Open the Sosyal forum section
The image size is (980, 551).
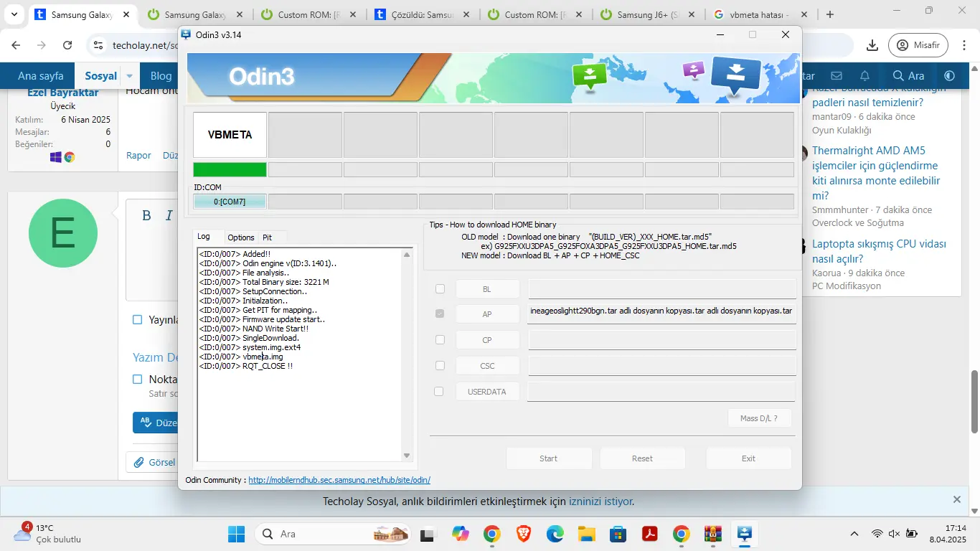coord(100,75)
